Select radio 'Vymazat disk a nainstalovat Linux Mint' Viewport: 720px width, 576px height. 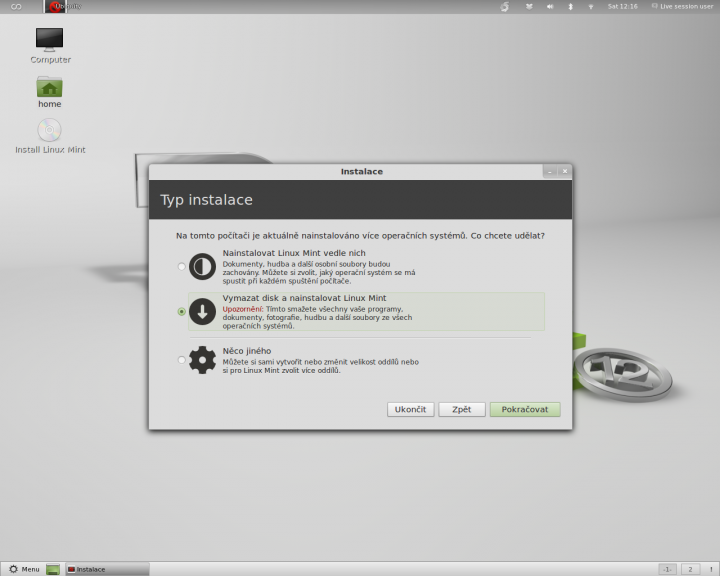181,311
